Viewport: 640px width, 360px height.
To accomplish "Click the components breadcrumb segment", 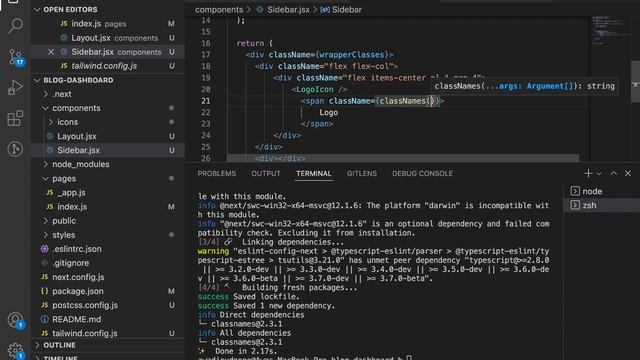I will 219,9.
